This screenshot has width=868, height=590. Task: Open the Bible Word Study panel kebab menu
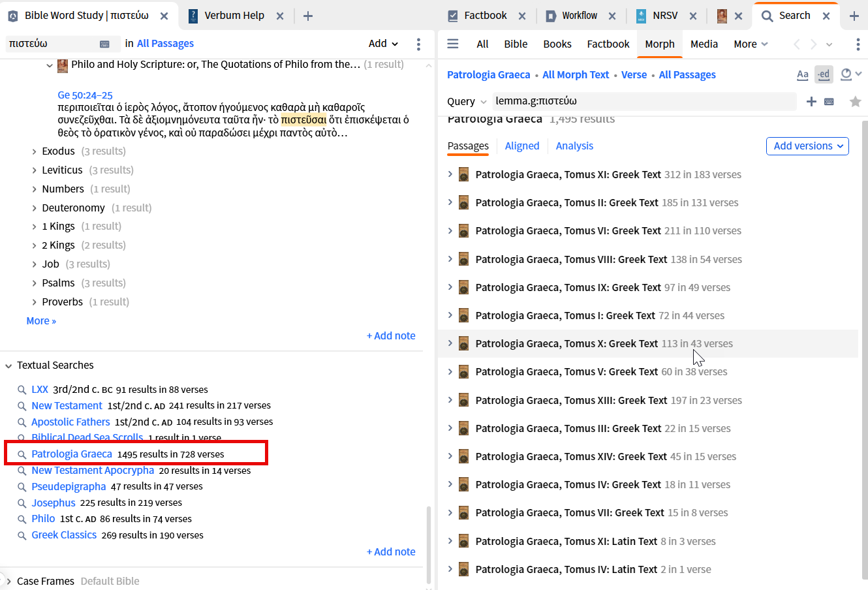click(x=418, y=44)
